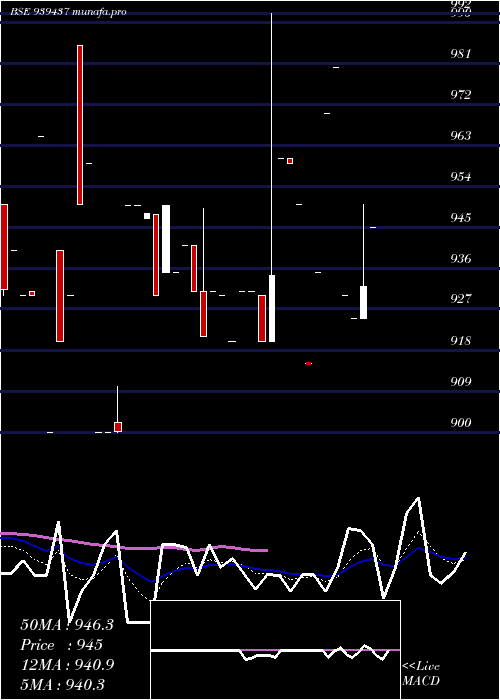Click the 50MA : 946.3 legend text
This screenshot has width=500, height=700.
67,625
